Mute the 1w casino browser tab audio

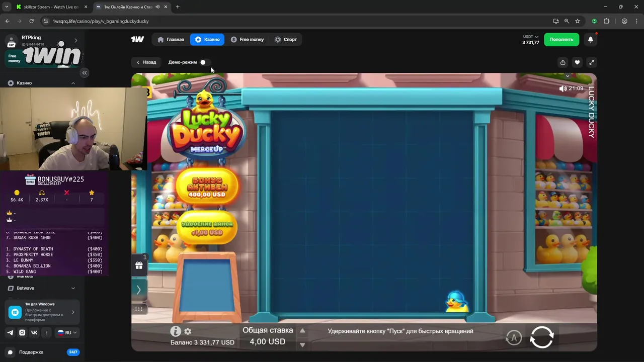click(158, 7)
